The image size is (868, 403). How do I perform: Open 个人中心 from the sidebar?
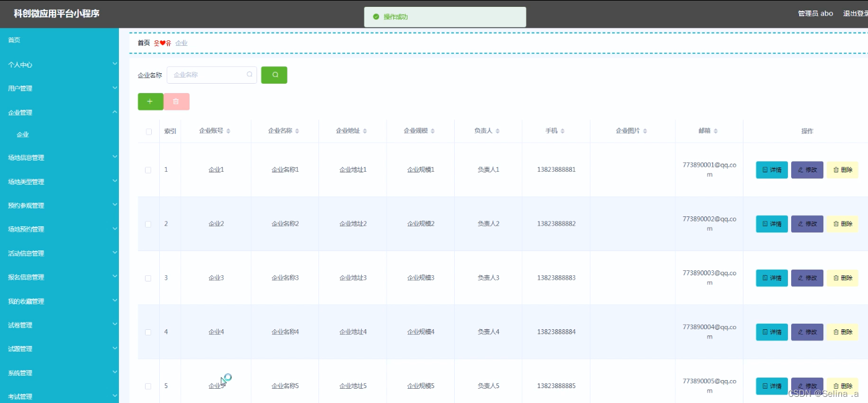(x=59, y=63)
